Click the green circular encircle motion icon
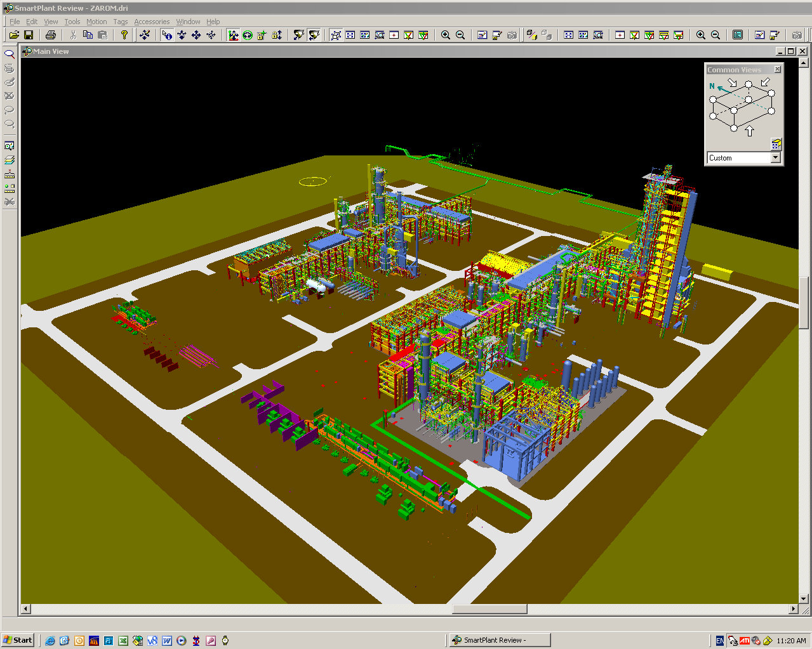This screenshot has width=812, height=649. pos(248,35)
